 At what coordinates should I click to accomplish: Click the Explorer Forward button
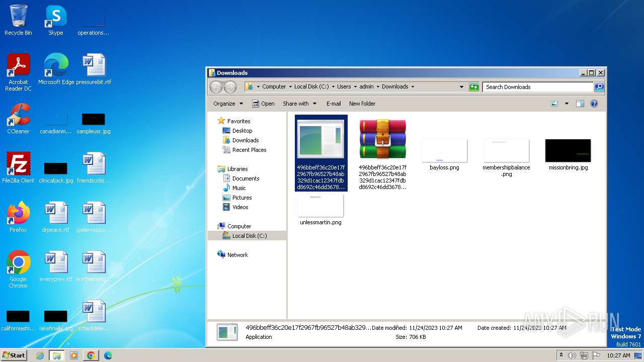[230, 87]
